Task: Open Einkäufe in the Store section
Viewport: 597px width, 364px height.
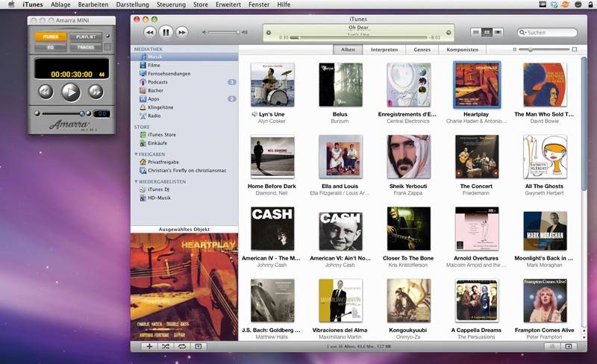Action: pos(184,143)
